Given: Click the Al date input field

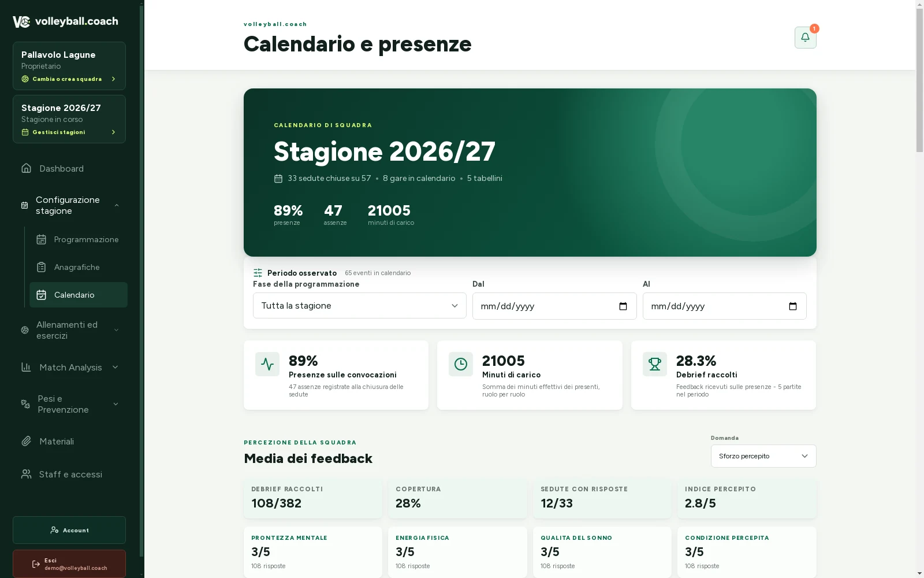Looking at the screenshot, I should (725, 306).
